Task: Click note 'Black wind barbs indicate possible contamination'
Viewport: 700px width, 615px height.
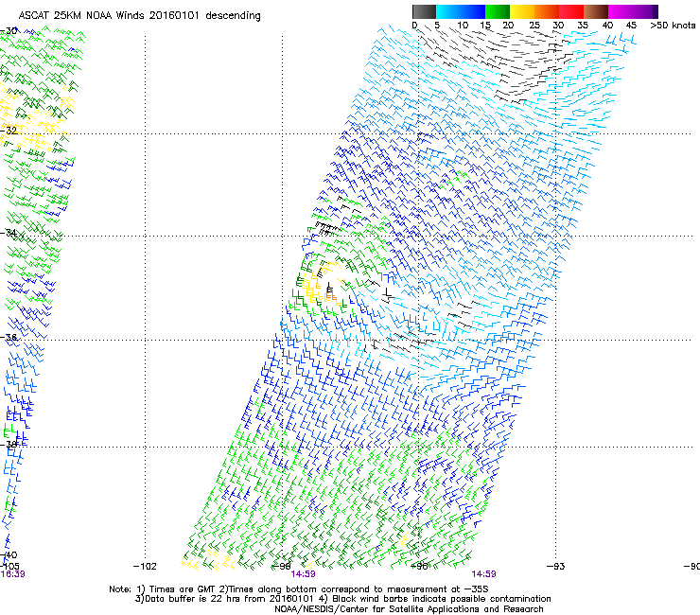Action: (442, 599)
